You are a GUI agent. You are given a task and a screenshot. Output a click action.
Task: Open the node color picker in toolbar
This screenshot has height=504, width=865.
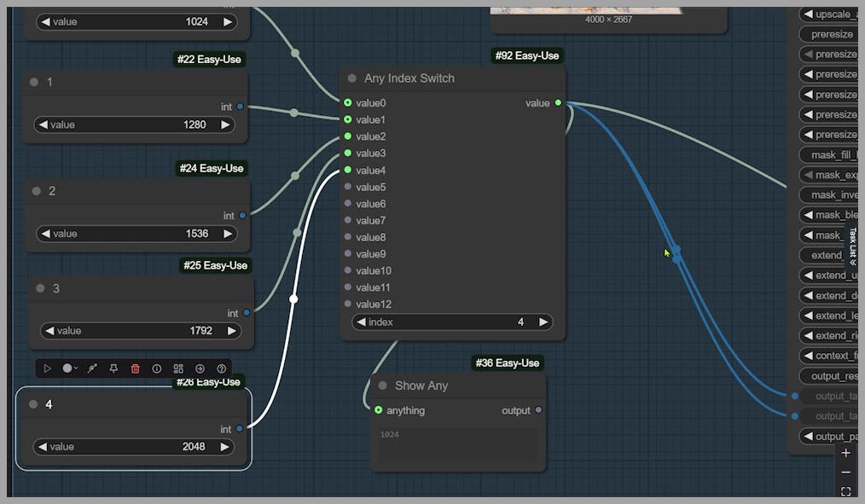[69, 368]
